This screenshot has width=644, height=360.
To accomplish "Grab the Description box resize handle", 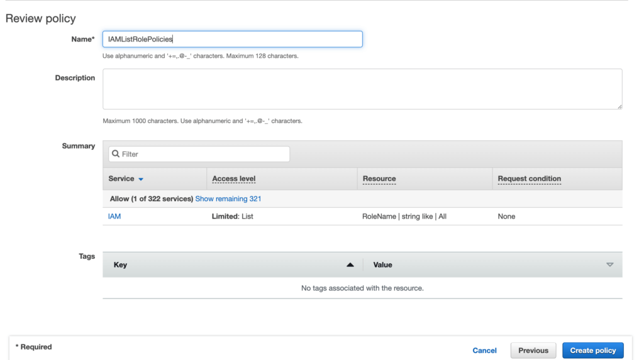I will click(x=619, y=107).
